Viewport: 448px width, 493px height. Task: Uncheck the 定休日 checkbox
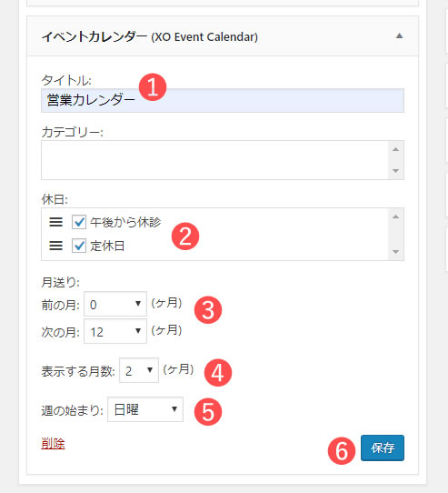79,246
